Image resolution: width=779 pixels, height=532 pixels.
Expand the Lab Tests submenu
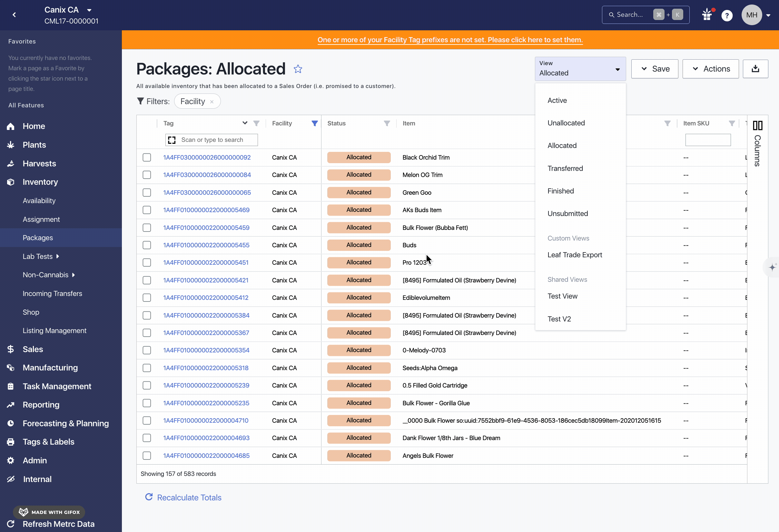(37, 256)
